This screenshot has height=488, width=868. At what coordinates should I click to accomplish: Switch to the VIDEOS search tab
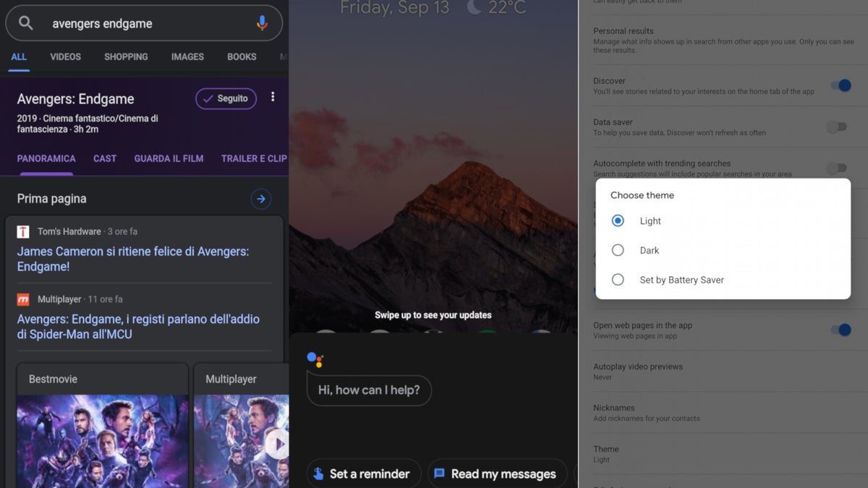pyautogui.click(x=66, y=57)
